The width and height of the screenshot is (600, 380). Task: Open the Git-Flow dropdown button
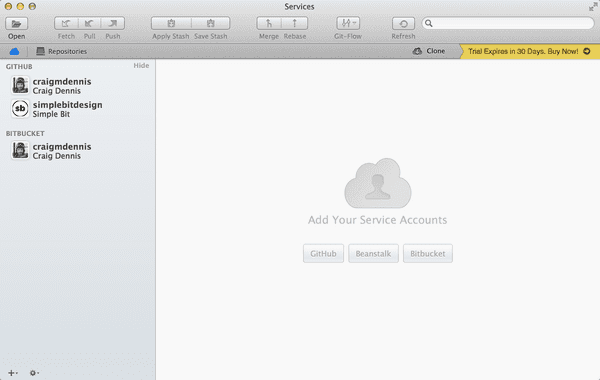click(348, 23)
